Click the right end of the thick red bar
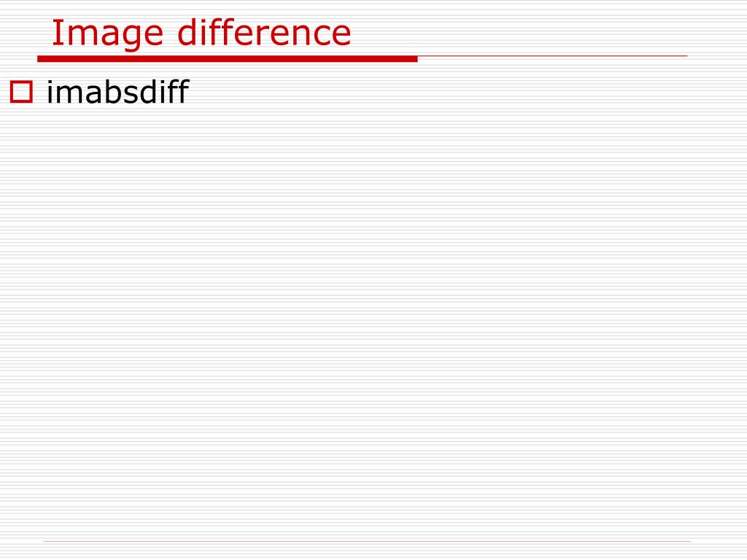This screenshot has height=560, width=747. (x=415, y=59)
